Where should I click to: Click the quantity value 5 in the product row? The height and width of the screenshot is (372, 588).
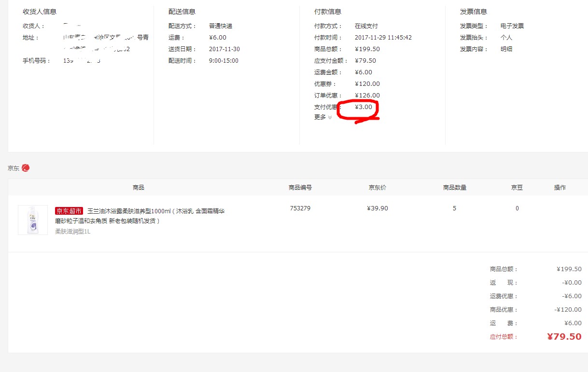pyautogui.click(x=454, y=208)
